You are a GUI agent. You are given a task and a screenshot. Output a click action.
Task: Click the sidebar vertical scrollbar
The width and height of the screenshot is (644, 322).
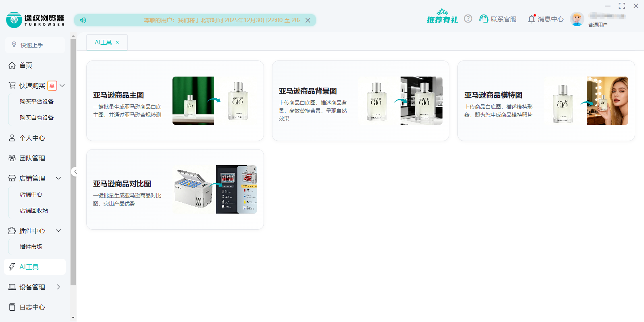click(73, 161)
